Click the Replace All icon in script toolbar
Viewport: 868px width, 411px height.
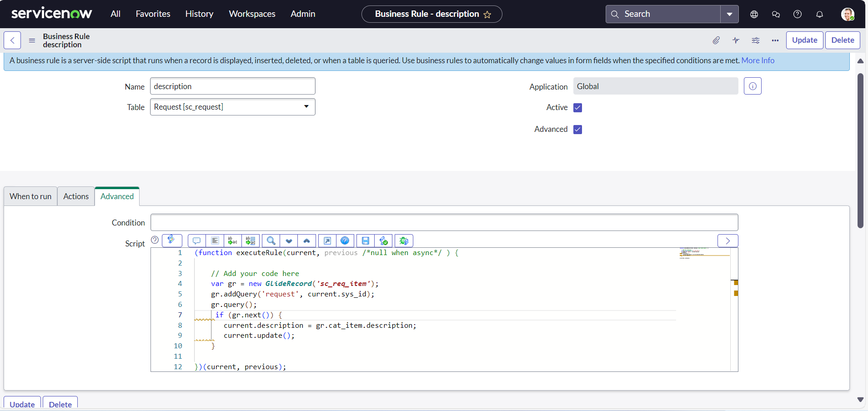251,241
